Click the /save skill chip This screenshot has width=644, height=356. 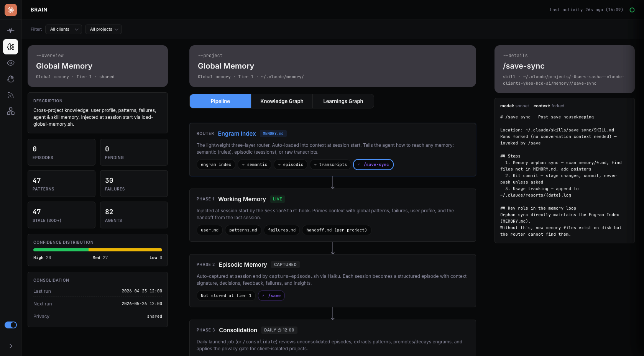point(271,296)
